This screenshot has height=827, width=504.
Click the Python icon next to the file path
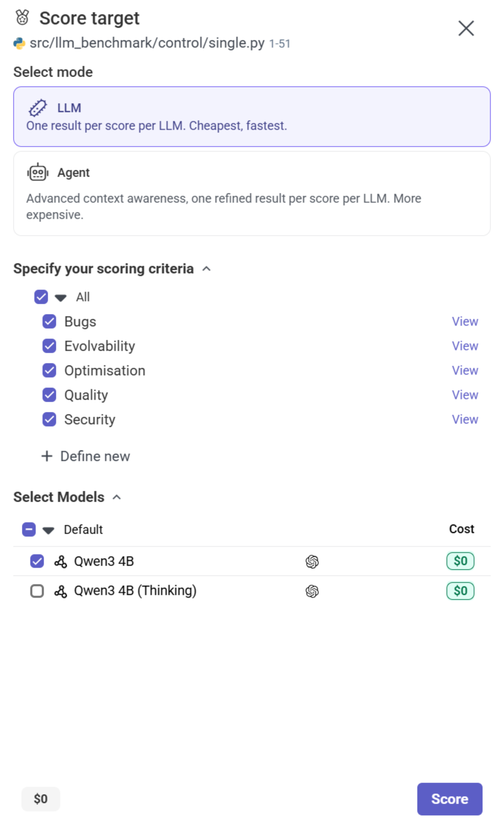click(19, 43)
